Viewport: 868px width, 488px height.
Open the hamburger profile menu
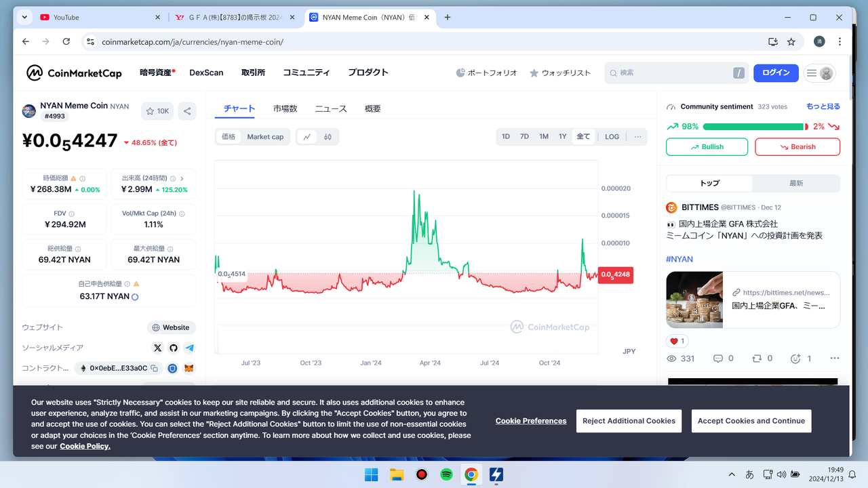pyautogui.click(x=819, y=73)
